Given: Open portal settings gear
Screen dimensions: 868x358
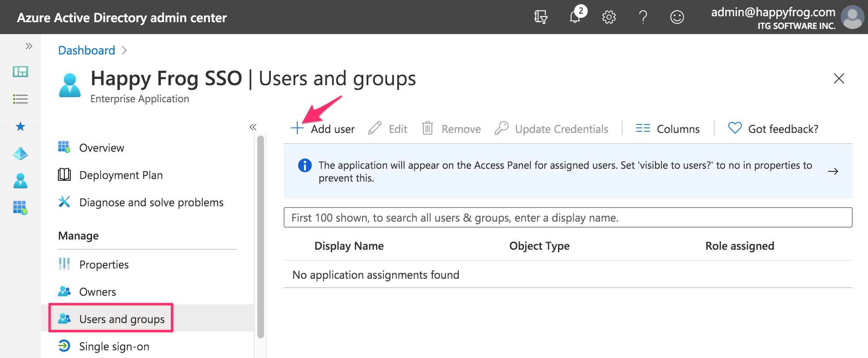Looking at the screenshot, I should coord(609,17).
